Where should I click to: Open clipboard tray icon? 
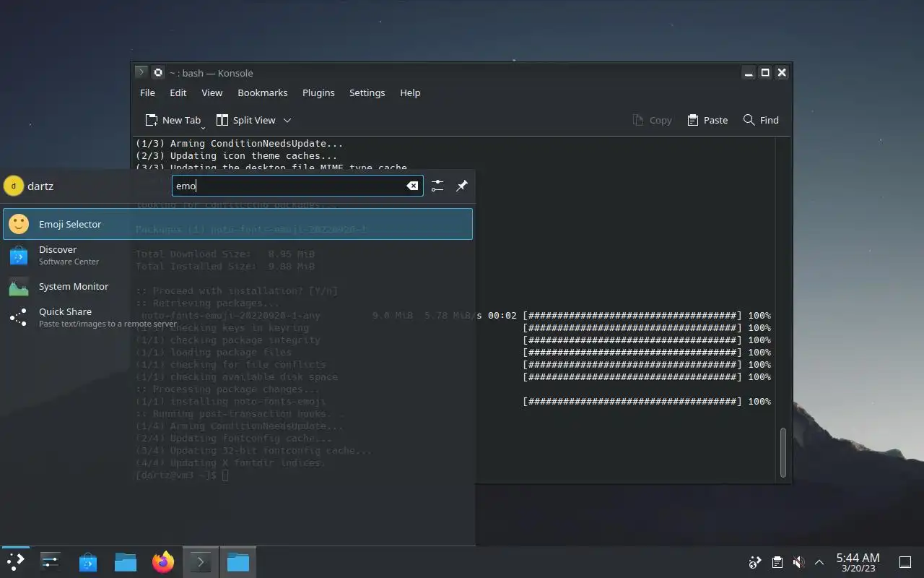[x=777, y=562]
